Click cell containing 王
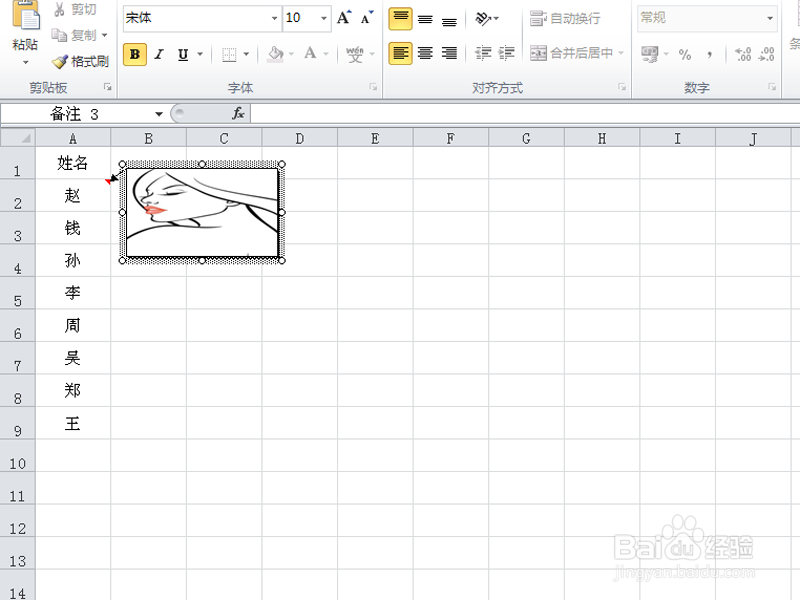 [73, 423]
